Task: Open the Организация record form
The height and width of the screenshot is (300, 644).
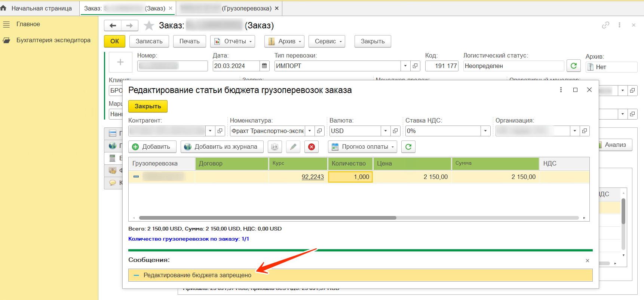Action: click(x=585, y=131)
